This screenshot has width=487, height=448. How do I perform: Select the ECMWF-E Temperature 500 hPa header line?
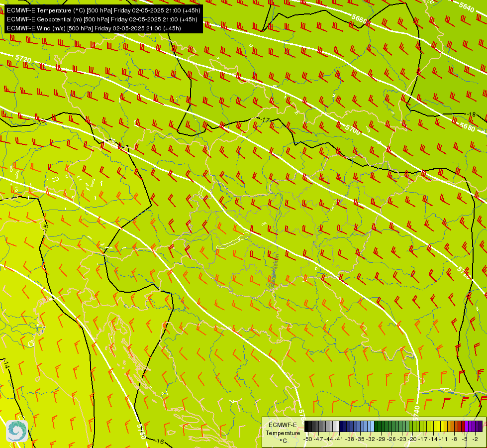tap(103, 10)
